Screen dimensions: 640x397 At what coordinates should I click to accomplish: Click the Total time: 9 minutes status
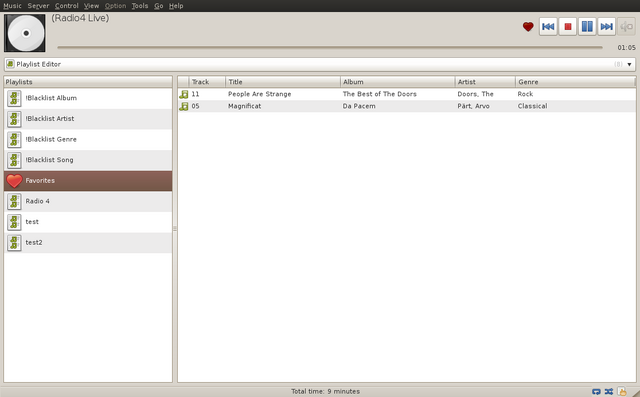(325, 391)
